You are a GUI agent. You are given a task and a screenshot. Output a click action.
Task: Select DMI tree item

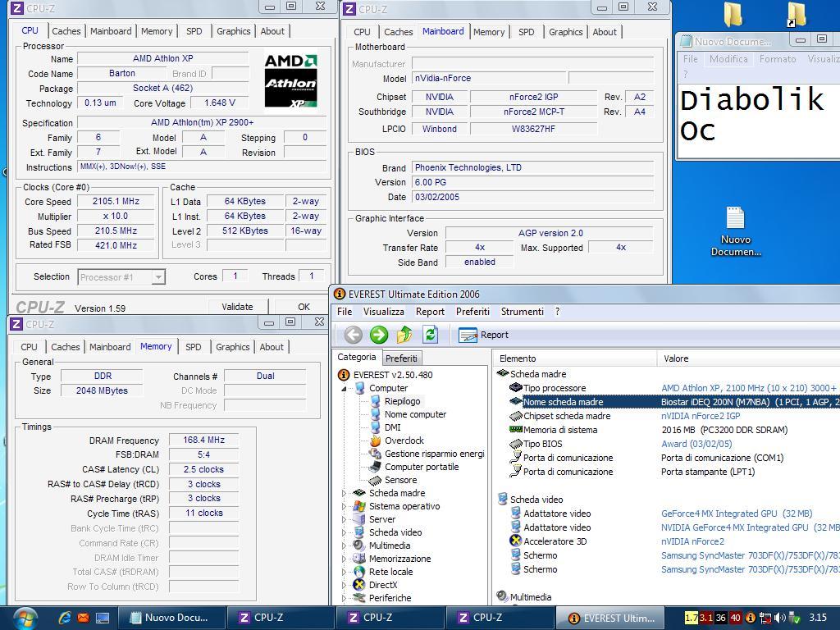coord(392,427)
